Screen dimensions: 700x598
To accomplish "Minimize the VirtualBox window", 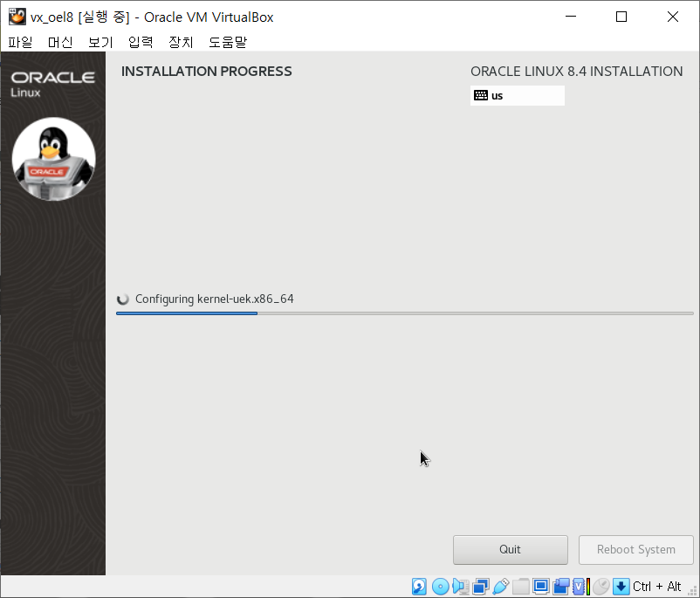I will pyautogui.click(x=571, y=17).
